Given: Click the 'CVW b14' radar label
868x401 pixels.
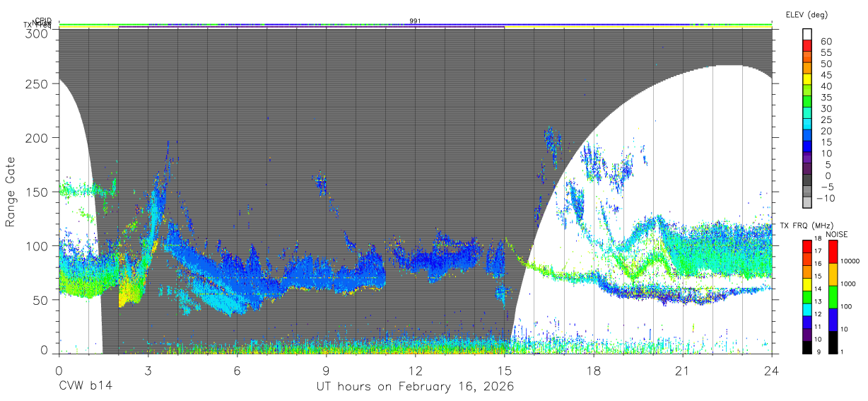Looking at the screenshot, I should pyautogui.click(x=86, y=387).
